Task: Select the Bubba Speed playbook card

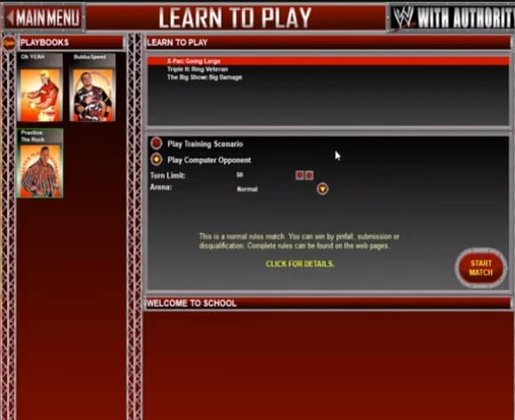Action: [93, 87]
